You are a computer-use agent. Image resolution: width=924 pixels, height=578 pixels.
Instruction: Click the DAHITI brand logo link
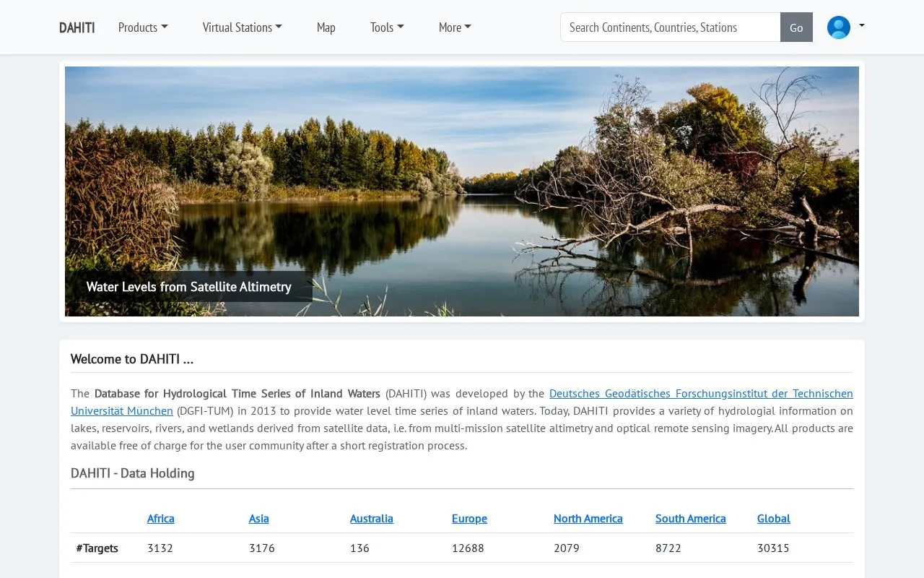[x=77, y=27]
